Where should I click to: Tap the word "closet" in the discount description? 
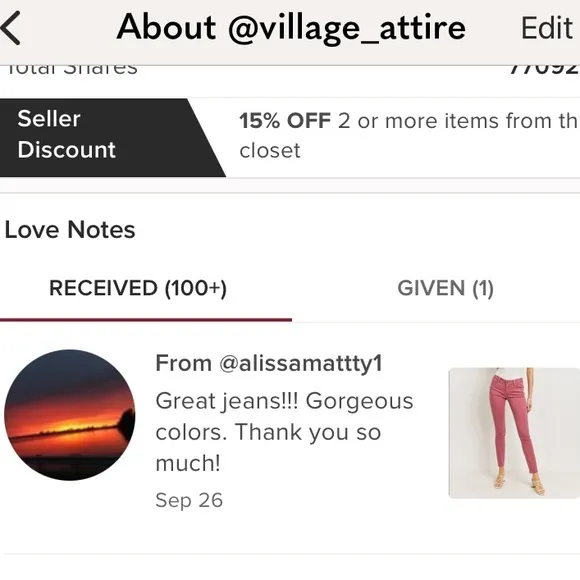[270, 151]
